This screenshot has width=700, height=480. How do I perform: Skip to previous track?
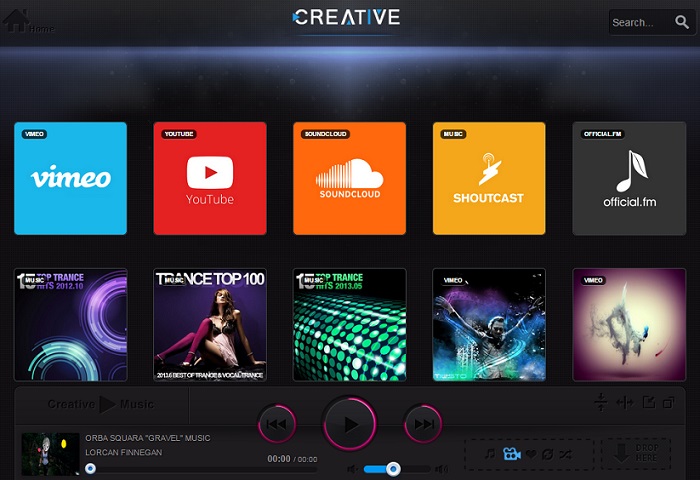click(277, 424)
